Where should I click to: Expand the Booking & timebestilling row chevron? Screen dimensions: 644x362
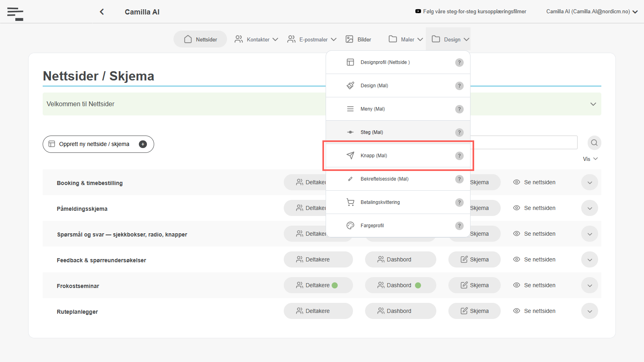(590, 182)
